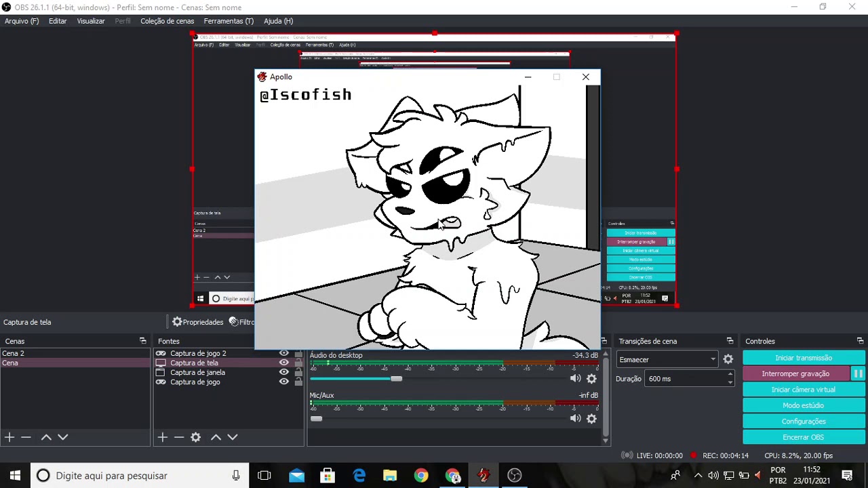Add a new scene with the plus icon in Cenas

(x=9, y=437)
